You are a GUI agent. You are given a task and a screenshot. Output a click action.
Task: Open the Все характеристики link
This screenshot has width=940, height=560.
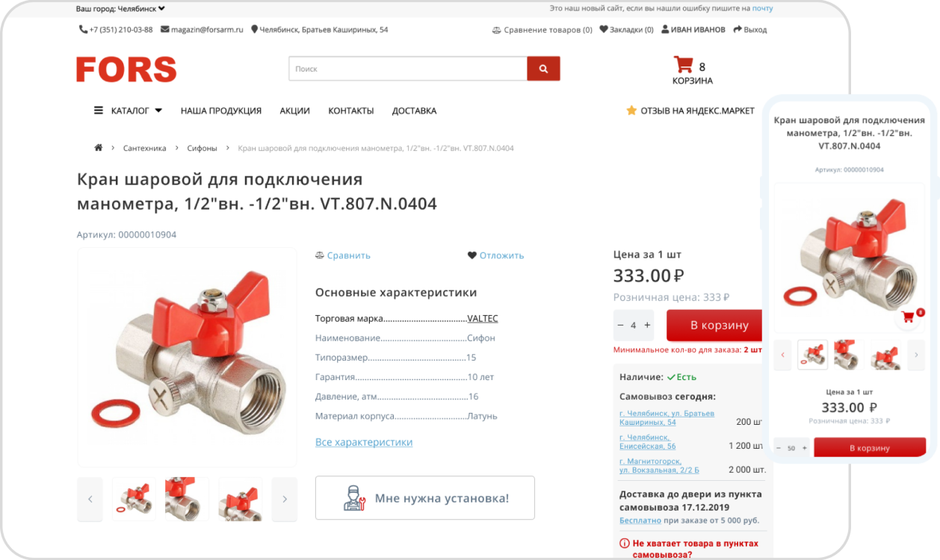[x=364, y=442]
